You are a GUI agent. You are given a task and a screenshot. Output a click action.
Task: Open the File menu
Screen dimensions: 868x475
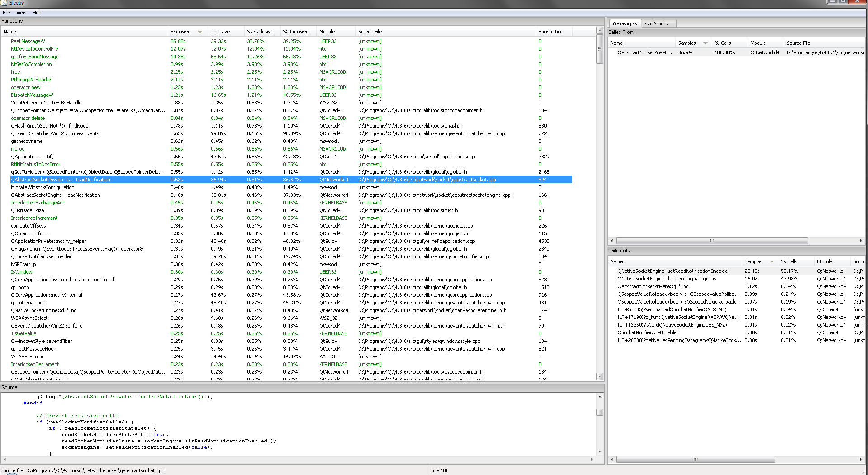tap(6, 13)
